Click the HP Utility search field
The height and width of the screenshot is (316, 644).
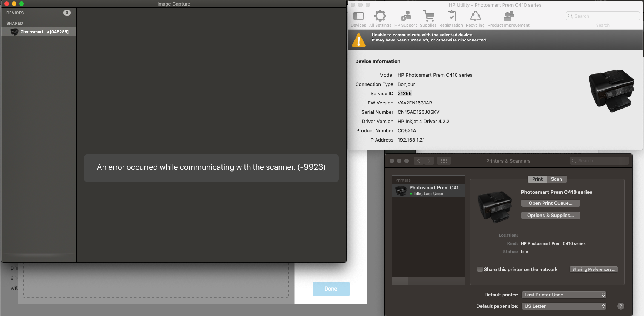point(603,16)
